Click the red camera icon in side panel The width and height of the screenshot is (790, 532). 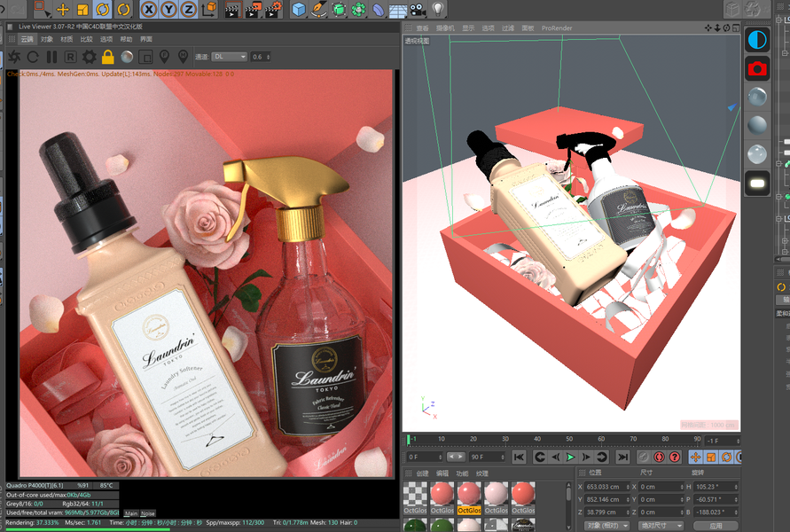point(756,68)
